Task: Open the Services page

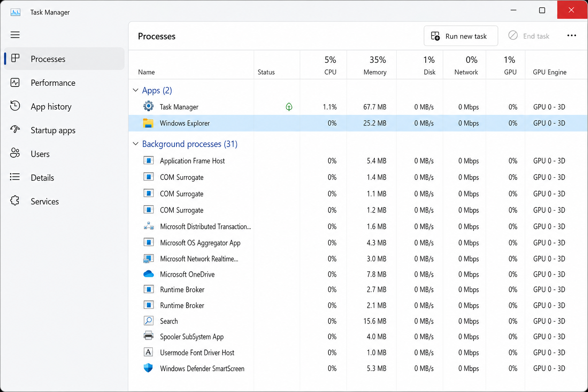Action: tap(64, 201)
